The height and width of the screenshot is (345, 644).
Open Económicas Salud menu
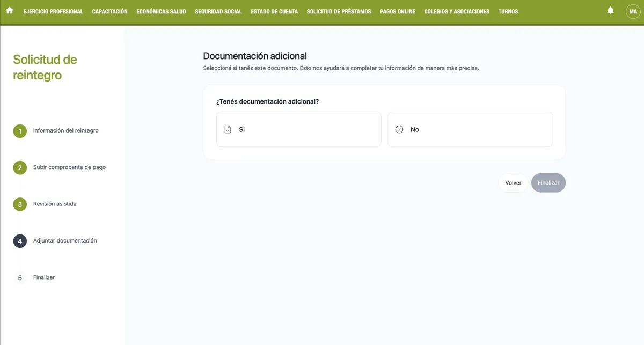point(161,11)
